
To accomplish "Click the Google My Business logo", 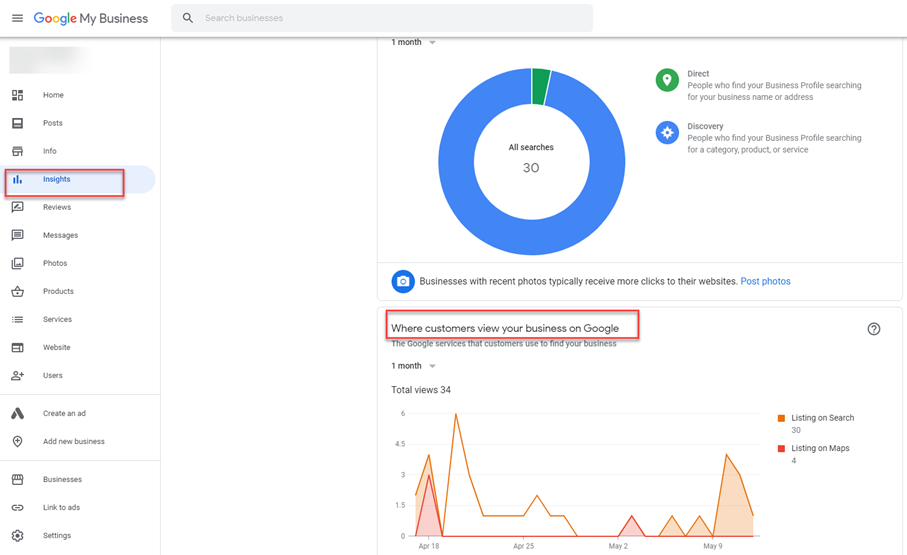I will [91, 19].
